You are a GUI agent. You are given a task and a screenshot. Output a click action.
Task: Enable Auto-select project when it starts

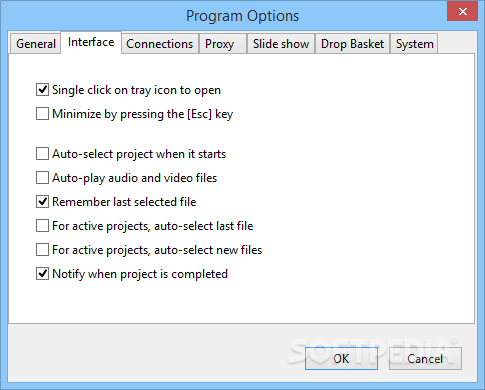pos(42,154)
